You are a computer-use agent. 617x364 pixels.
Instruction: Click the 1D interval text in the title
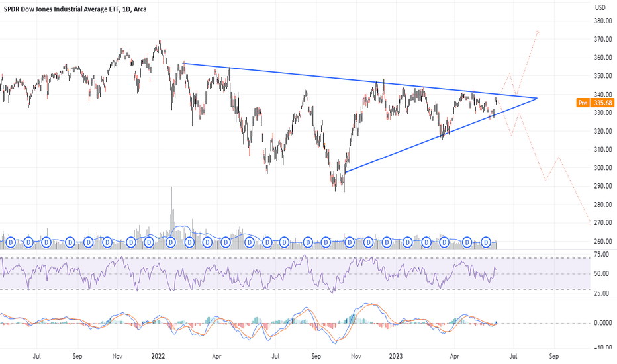click(x=126, y=9)
